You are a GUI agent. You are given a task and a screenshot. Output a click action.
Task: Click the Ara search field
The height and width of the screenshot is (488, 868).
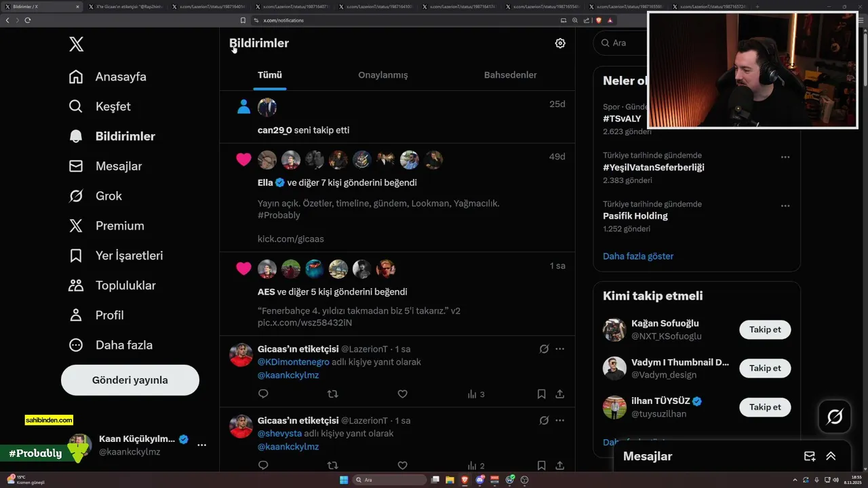click(x=620, y=43)
